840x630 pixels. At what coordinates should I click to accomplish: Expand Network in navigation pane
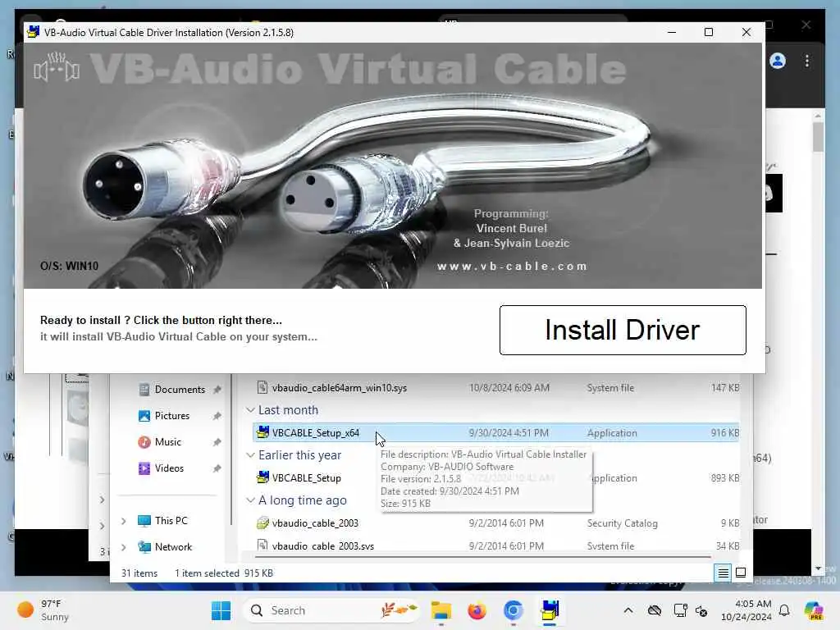tap(124, 547)
